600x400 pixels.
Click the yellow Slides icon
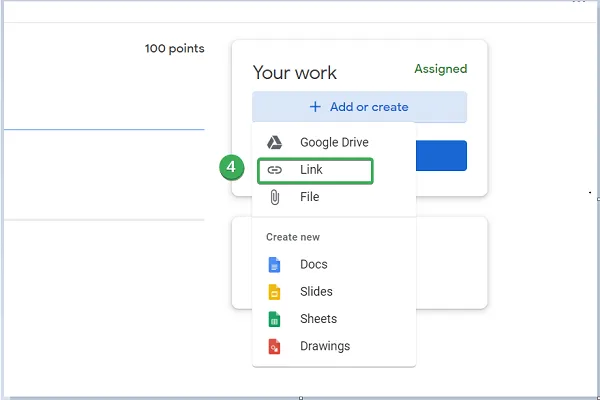coord(274,292)
